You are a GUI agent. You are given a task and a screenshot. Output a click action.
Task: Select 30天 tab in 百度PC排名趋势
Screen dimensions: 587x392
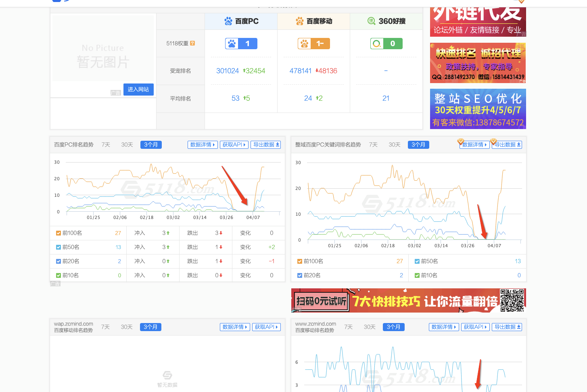(127, 145)
